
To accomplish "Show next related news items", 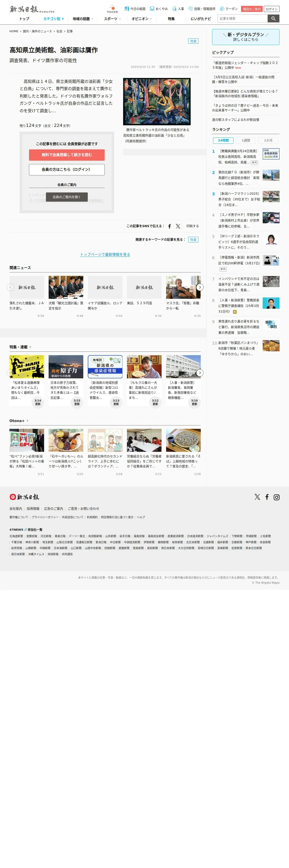I will (200, 287).
